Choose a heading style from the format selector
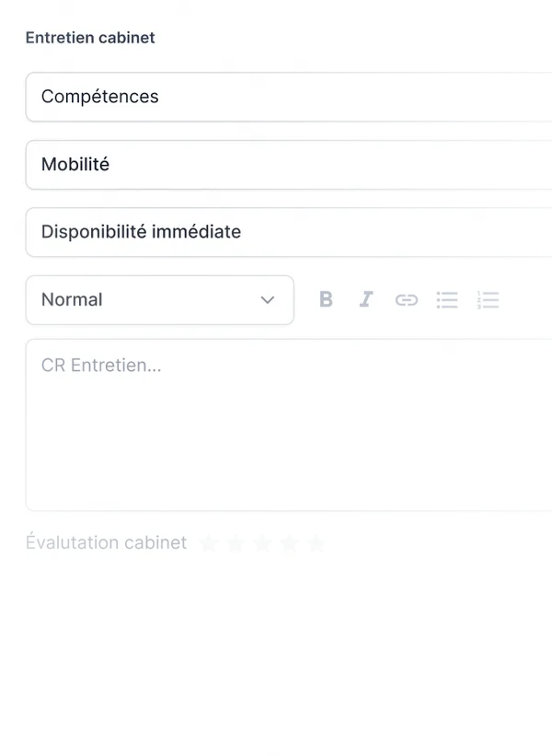The height and width of the screenshot is (756, 552). pos(159,299)
